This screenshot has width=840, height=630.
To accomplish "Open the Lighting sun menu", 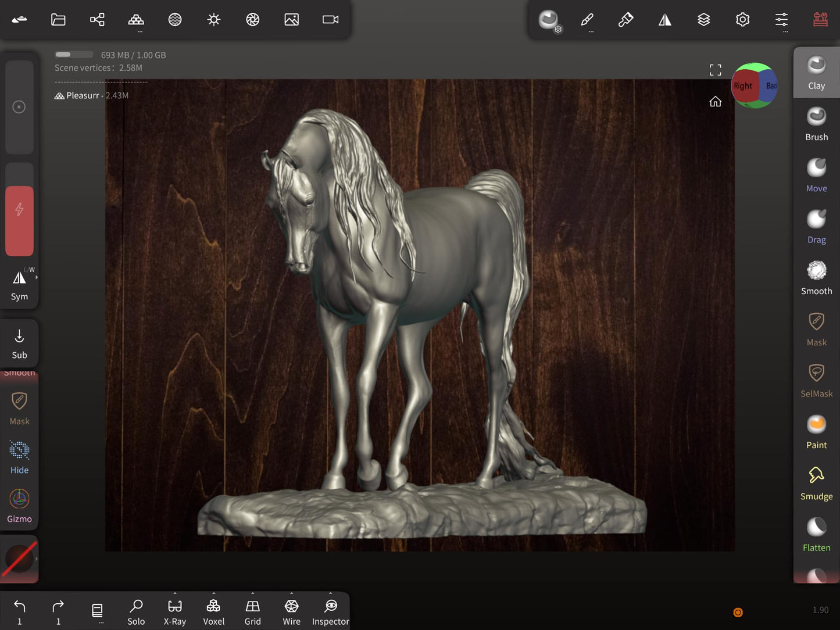I will click(x=214, y=20).
